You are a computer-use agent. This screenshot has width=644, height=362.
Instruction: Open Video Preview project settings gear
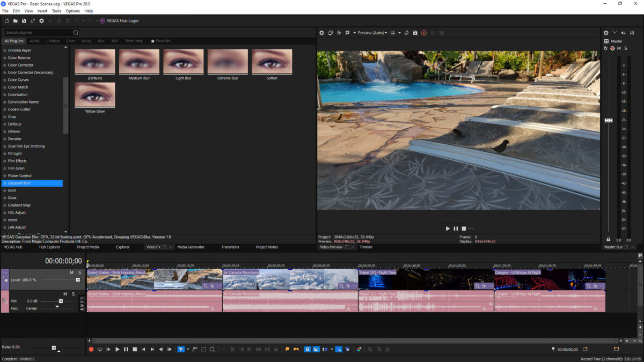[x=322, y=33]
